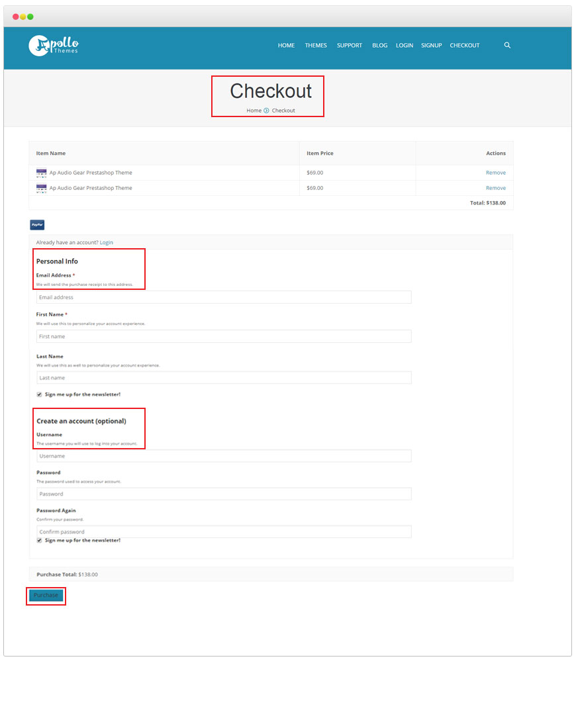The width and height of the screenshot is (576, 728).
Task: Click Login link beside Already have account
Action: pos(106,242)
